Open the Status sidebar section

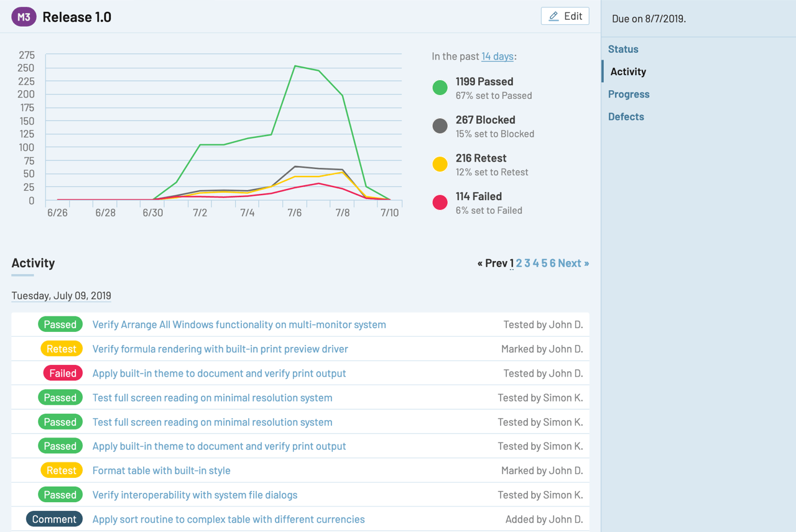[623, 49]
